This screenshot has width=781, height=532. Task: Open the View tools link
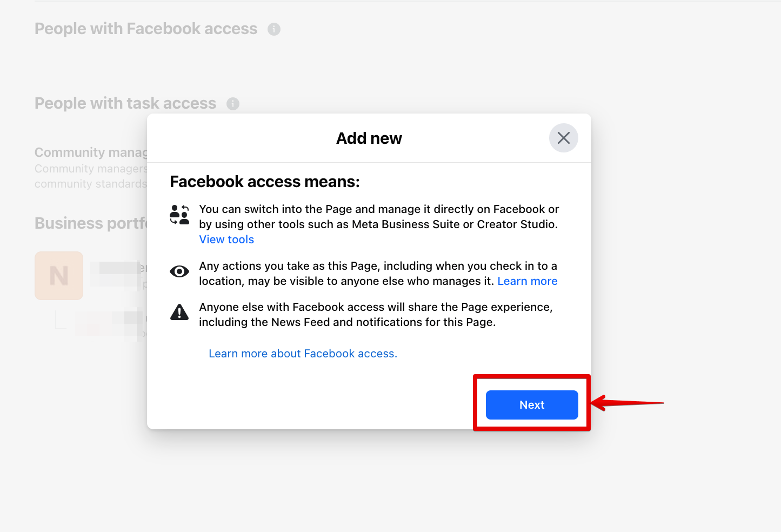(x=226, y=240)
